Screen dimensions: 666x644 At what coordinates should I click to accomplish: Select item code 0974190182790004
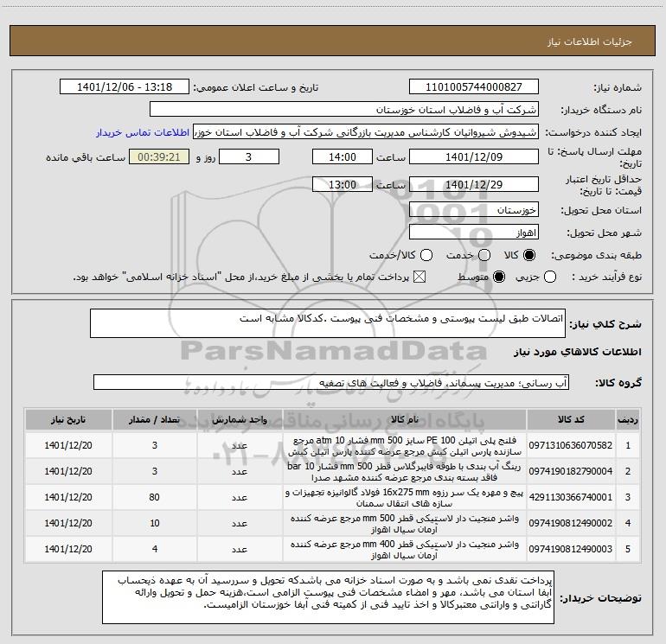tap(571, 471)
